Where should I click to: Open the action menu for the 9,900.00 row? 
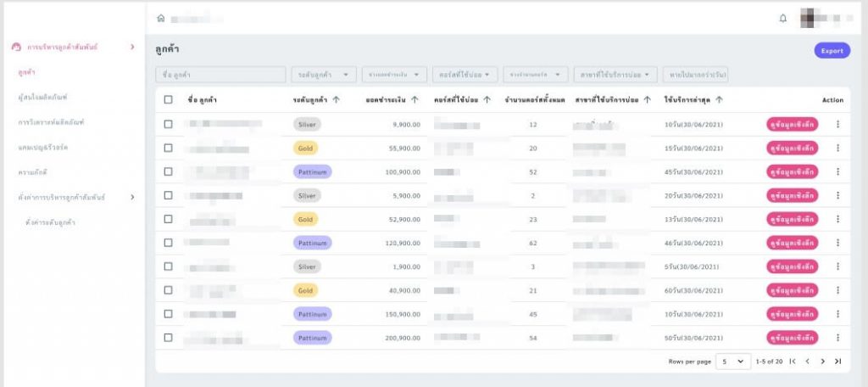837,124
